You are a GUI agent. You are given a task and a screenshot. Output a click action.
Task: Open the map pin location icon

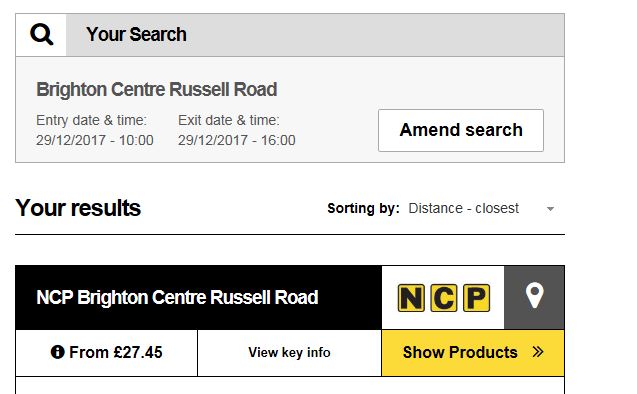pyautogui.click(x=534, y=295)
